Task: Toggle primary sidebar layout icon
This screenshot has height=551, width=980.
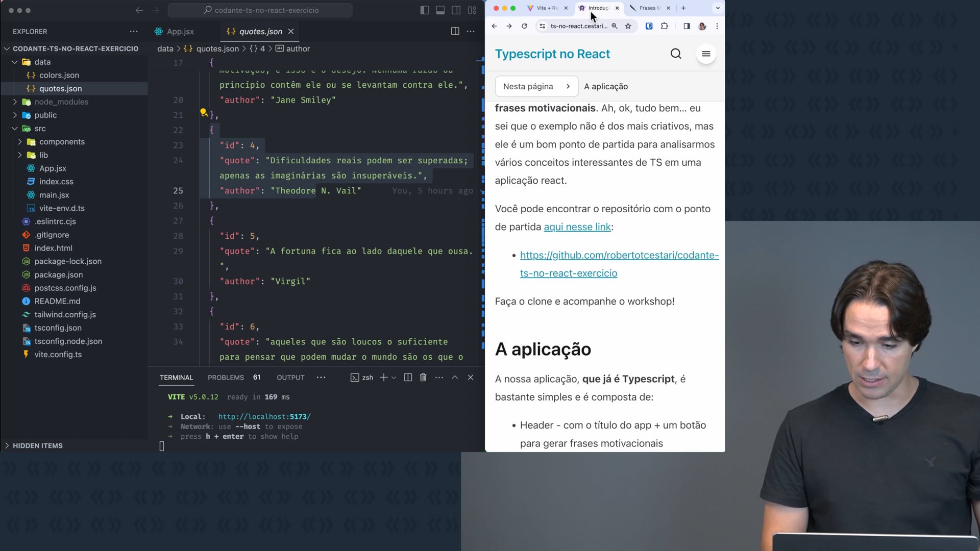Action: [x=425, y=10]
